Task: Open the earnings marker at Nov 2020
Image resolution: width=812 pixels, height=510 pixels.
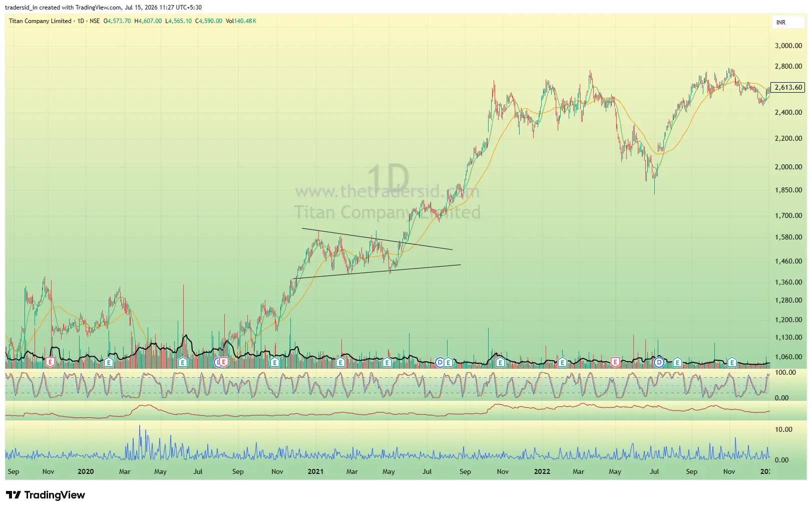Action: [274, 362]
